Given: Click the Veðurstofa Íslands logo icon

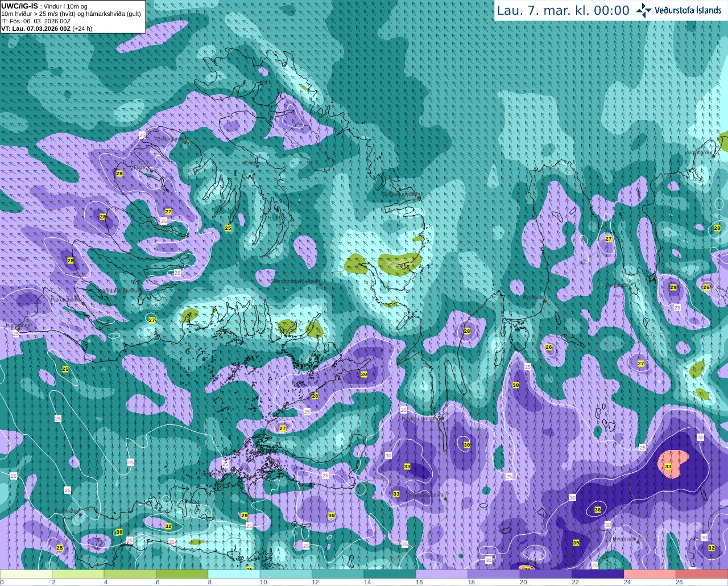Looking at the screenshot, I should [644, 10].
